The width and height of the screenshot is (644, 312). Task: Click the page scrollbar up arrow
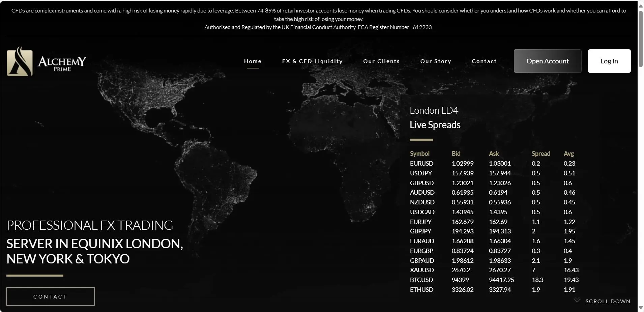pyautogui.click(x=641, y=5)
